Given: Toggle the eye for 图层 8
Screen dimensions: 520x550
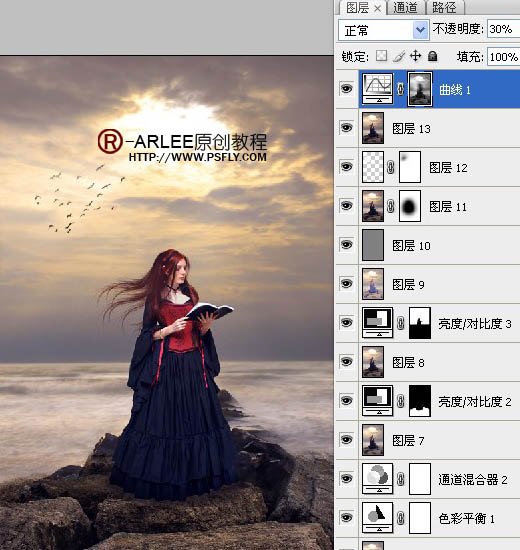Looking at the screenshot, I should (x=346, y=361).
